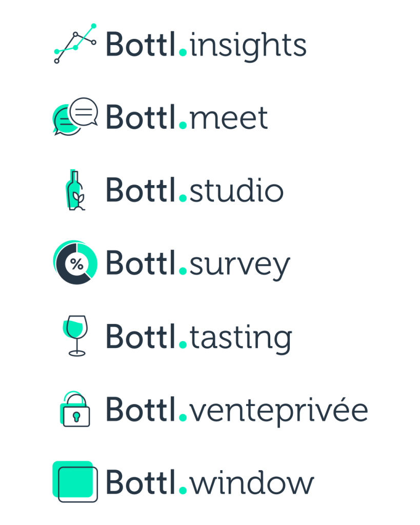Click the donut percentage chart icon
This screenshot has width=420, height=525.
[x=75, y=262]
